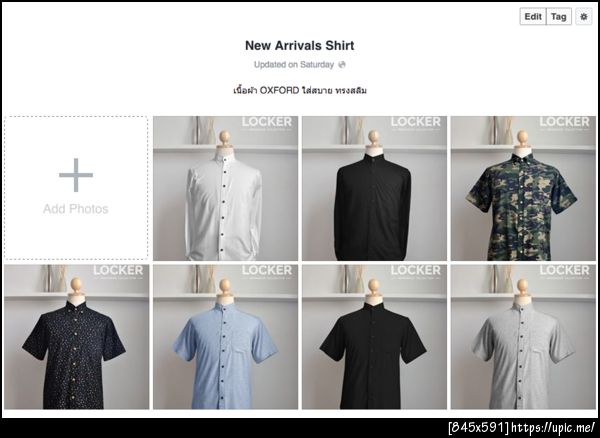Screen dimensions: 600x438
Task: Open the camouflage short-sleeve shirt photo
Action: [x=523, y=188]
